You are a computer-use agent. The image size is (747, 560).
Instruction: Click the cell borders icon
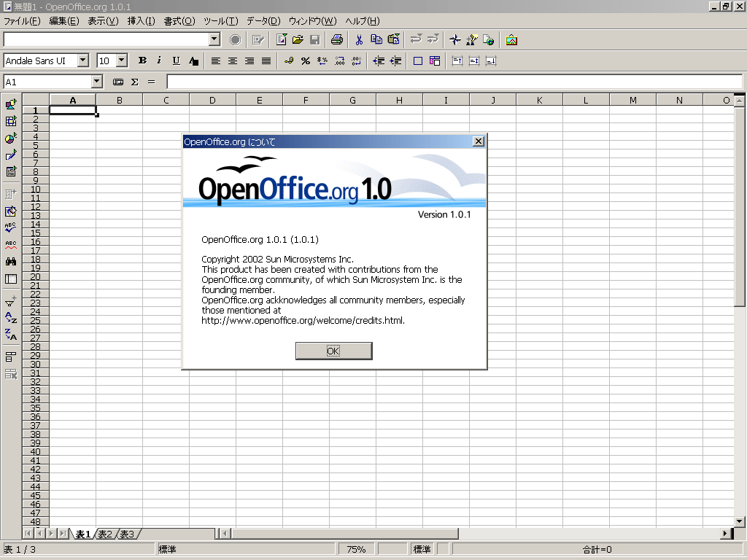[x=418, y=61]
